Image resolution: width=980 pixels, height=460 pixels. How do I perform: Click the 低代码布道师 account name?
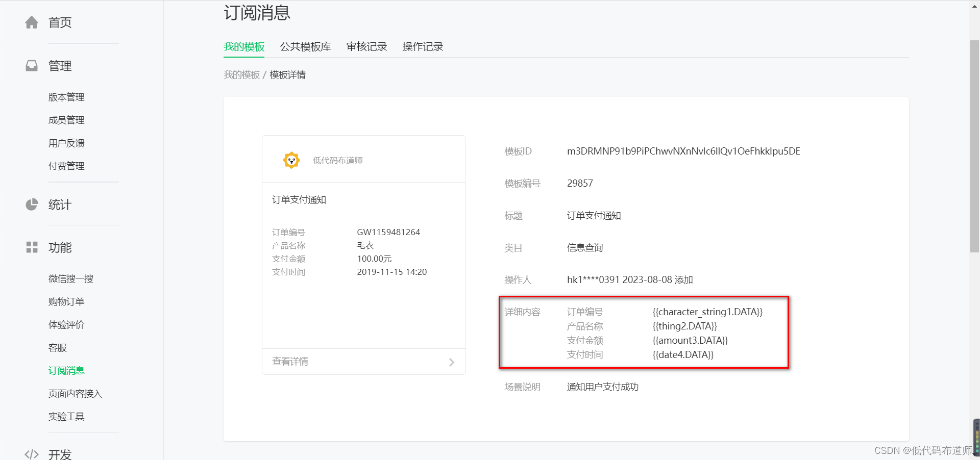pyautogui.click(x=338, y=161)
